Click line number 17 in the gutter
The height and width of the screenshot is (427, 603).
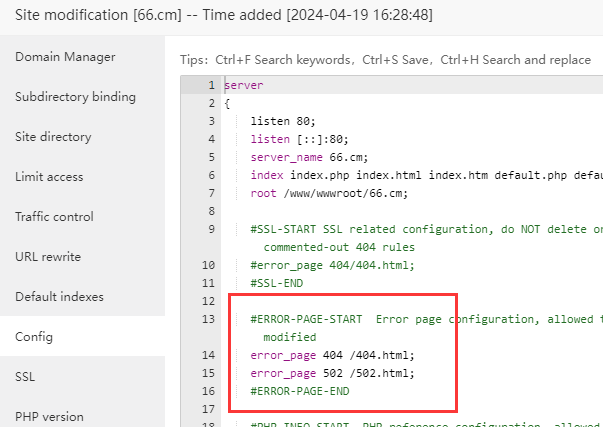[208, 409]
